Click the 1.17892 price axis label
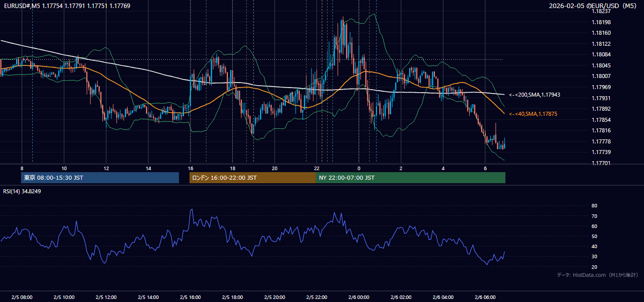The width and height of the screenshot is (644, 302). point(602,109)
